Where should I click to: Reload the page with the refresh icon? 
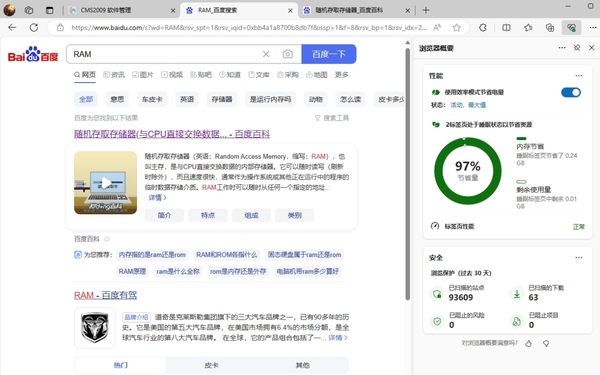click(x=34, y=28)
